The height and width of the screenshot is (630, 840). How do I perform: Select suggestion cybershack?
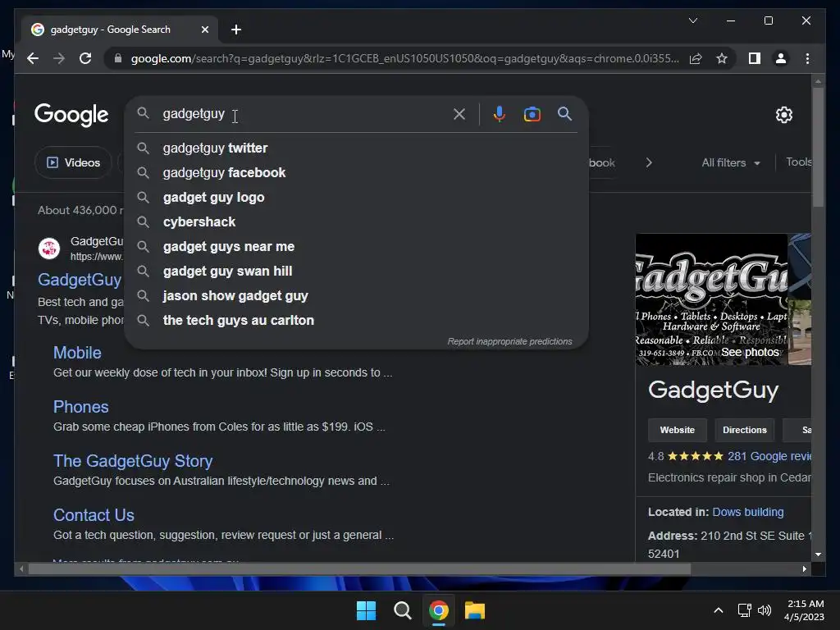[356, 221]
